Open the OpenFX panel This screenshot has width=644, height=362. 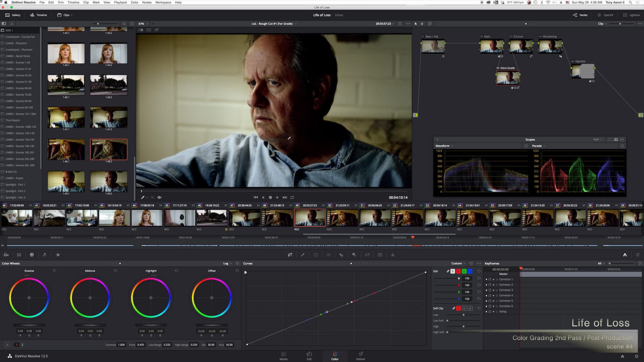click(605, 15)
